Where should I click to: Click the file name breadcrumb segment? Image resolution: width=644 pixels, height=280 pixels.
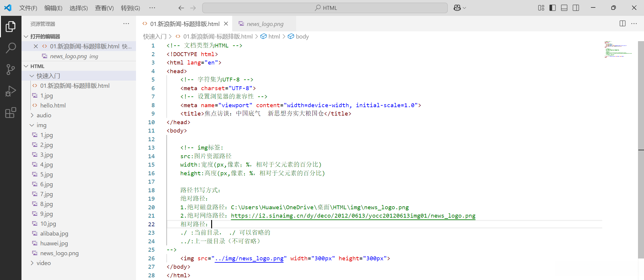pyautogui.click(x=218, y=36)
